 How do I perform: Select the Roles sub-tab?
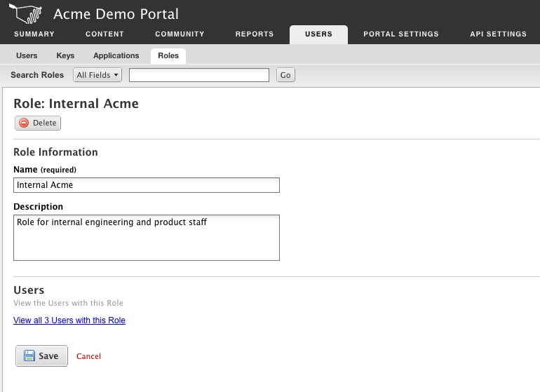(x=168, y=56)
